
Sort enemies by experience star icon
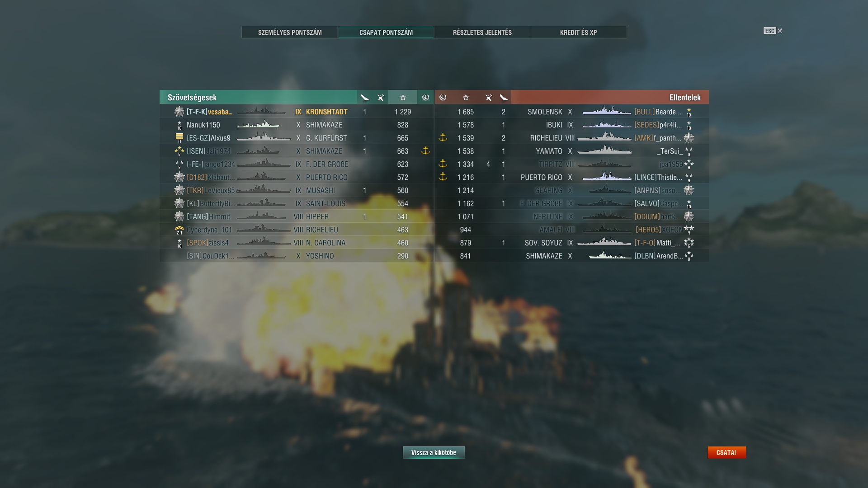[466, 97]
